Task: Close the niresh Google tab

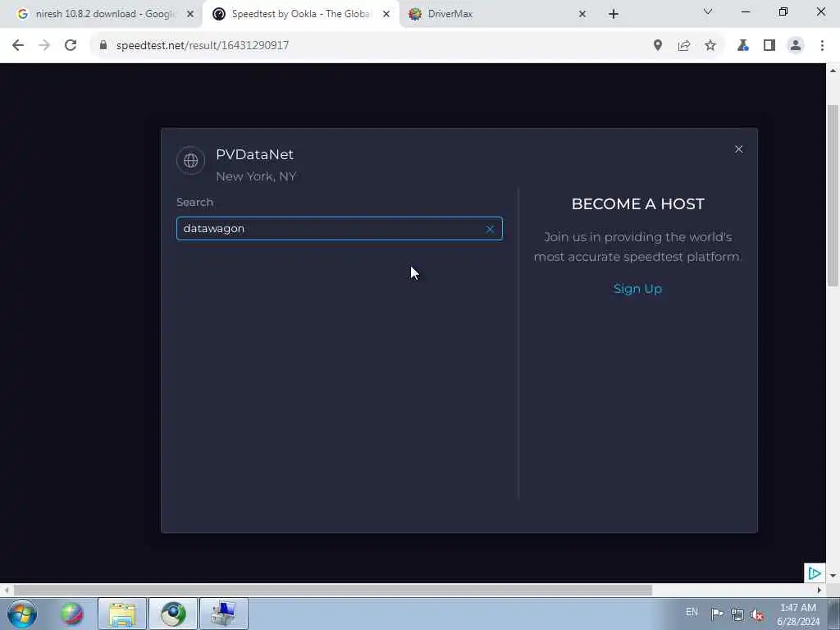Action: coord(190,14)
